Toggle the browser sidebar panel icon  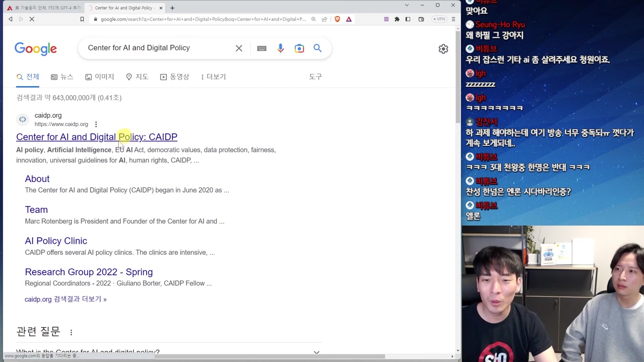pyautogui.click(x=408, y=19)
